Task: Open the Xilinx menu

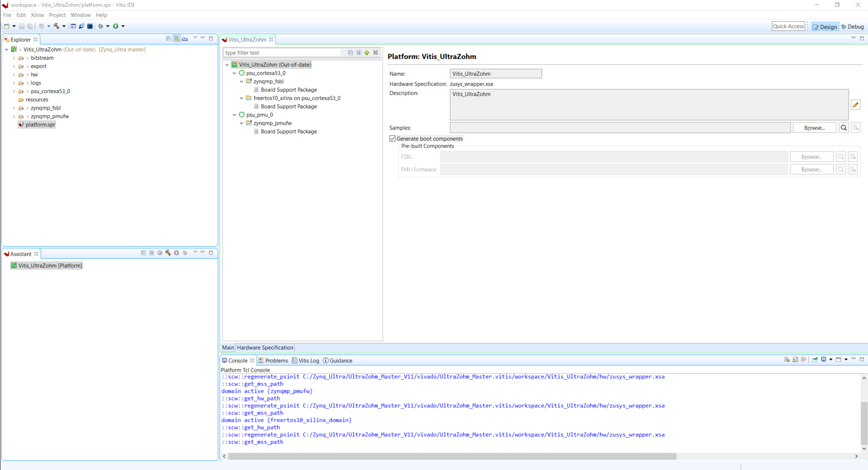Action: coord(37,15)
